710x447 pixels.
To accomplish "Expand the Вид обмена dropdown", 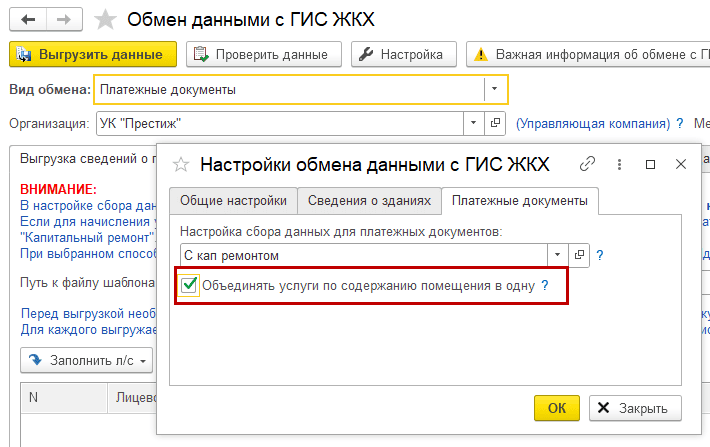I will click(495, 89).
